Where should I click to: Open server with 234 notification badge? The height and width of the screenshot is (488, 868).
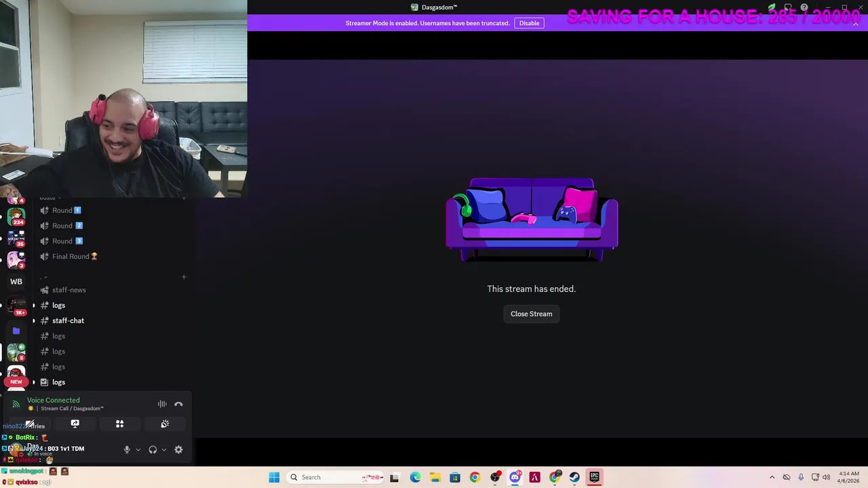click(x=16, y=218)
